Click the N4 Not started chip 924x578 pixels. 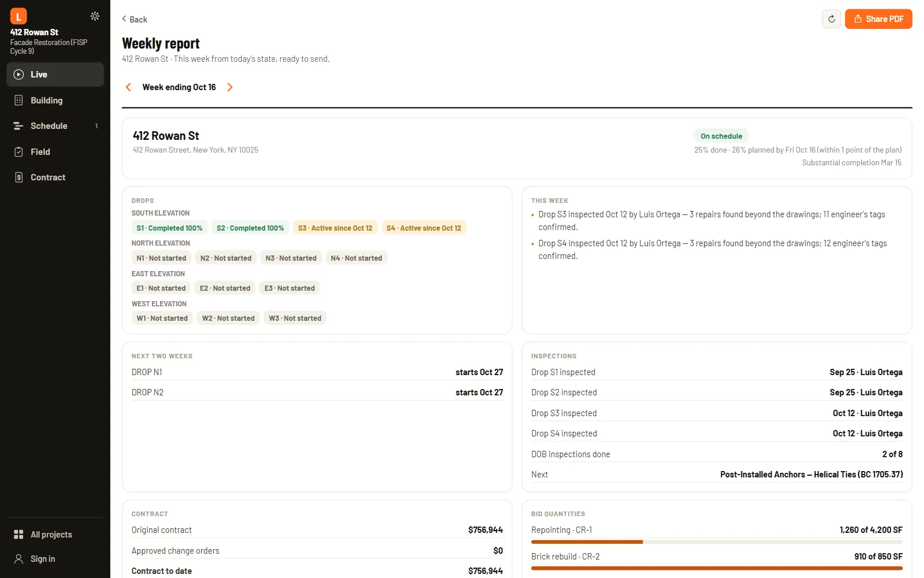[356, 258]
